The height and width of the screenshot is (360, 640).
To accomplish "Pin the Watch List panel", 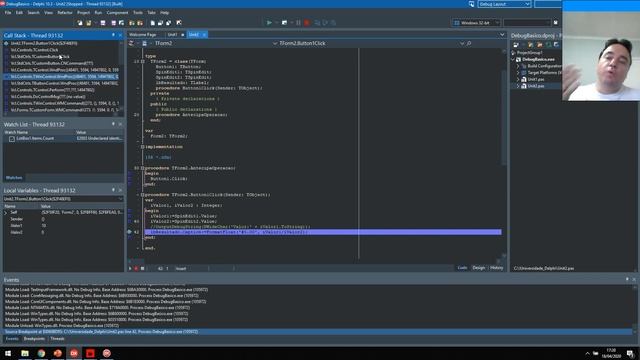I will point(113,124).
